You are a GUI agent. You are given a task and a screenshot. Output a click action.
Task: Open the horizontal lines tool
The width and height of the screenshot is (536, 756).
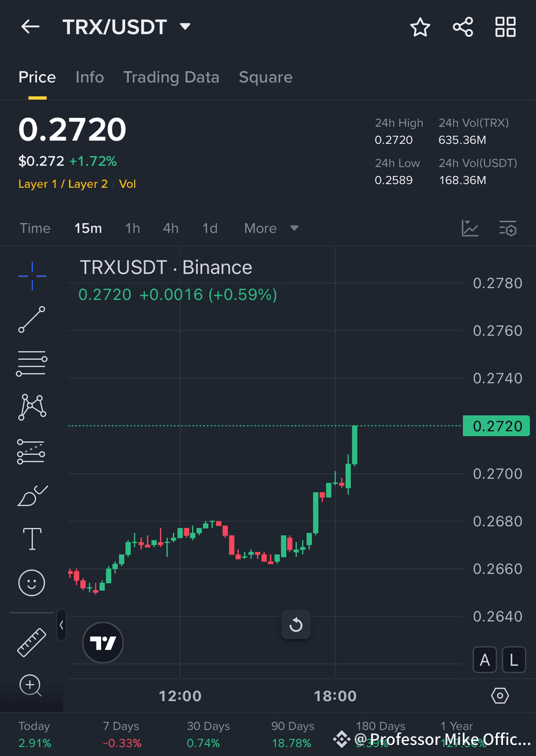tap(31, 363)
